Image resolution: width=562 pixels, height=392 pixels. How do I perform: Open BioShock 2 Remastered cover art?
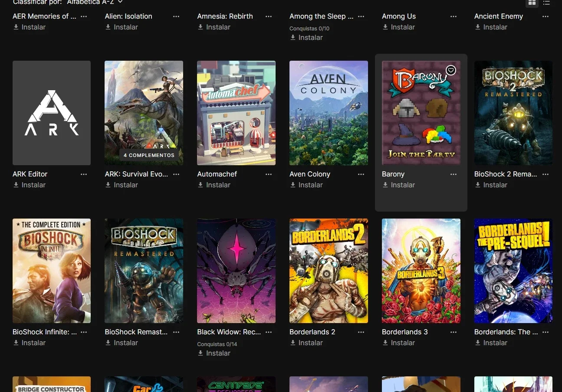513,113
